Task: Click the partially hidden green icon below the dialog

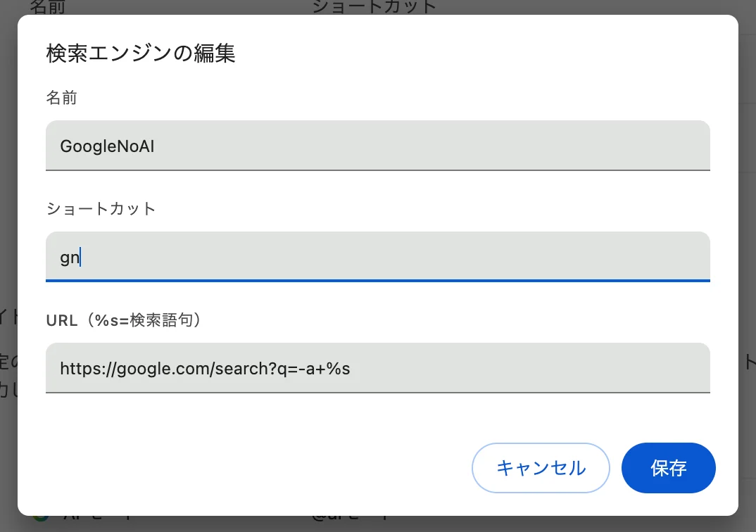Action: tap(41, 519)
